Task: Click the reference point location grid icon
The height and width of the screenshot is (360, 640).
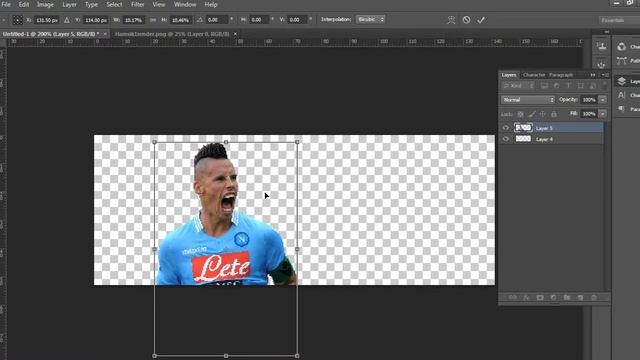Action: [x=17, y=20]
